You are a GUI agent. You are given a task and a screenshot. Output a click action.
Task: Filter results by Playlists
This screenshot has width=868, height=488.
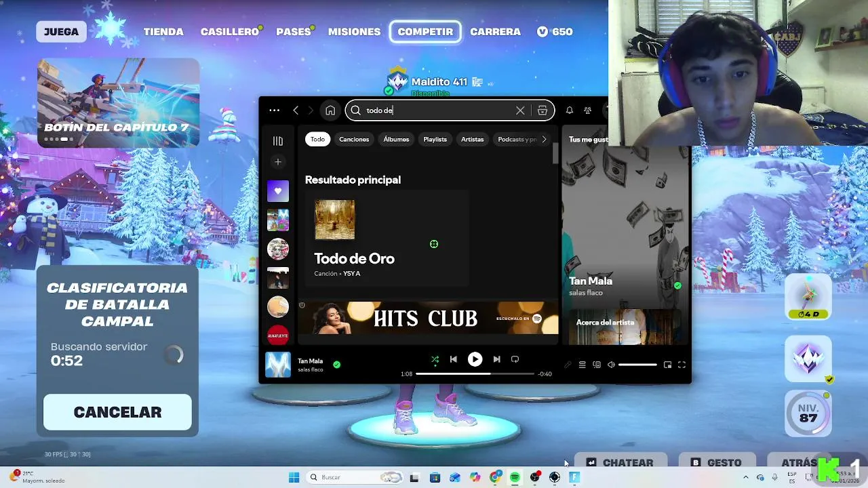pos(435,139)
